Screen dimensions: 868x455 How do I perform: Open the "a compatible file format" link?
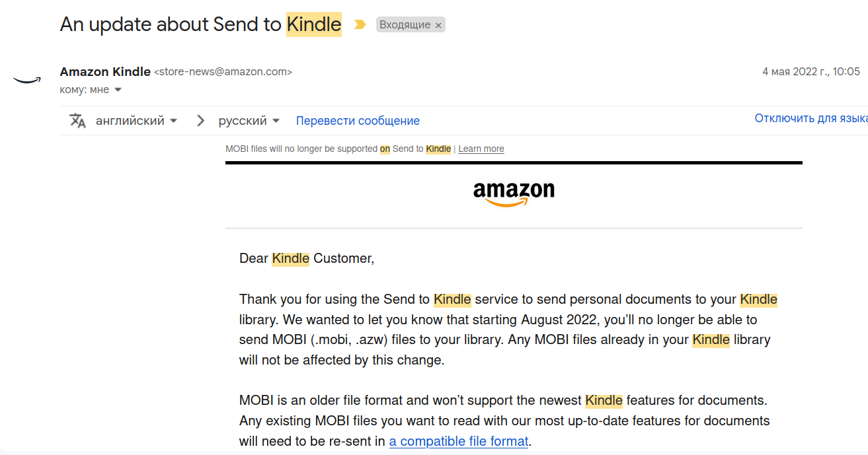(459, 441)
